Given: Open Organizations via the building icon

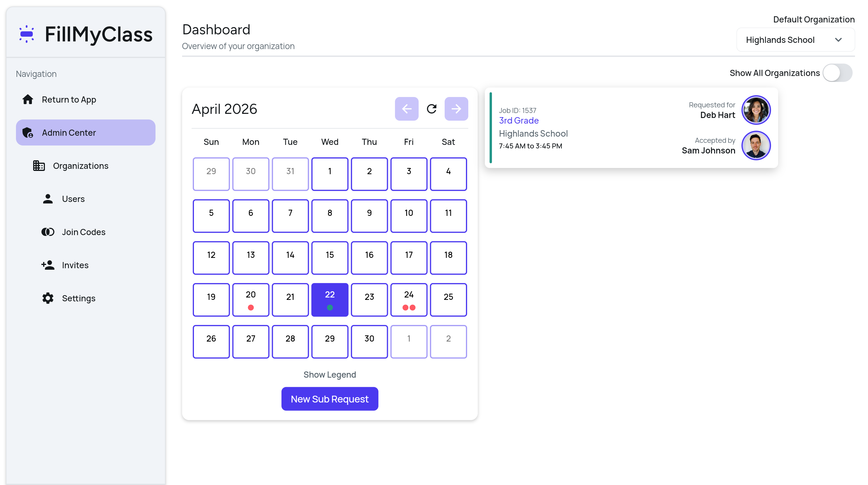Looking at the screenshot, I should tap(38, 166).
